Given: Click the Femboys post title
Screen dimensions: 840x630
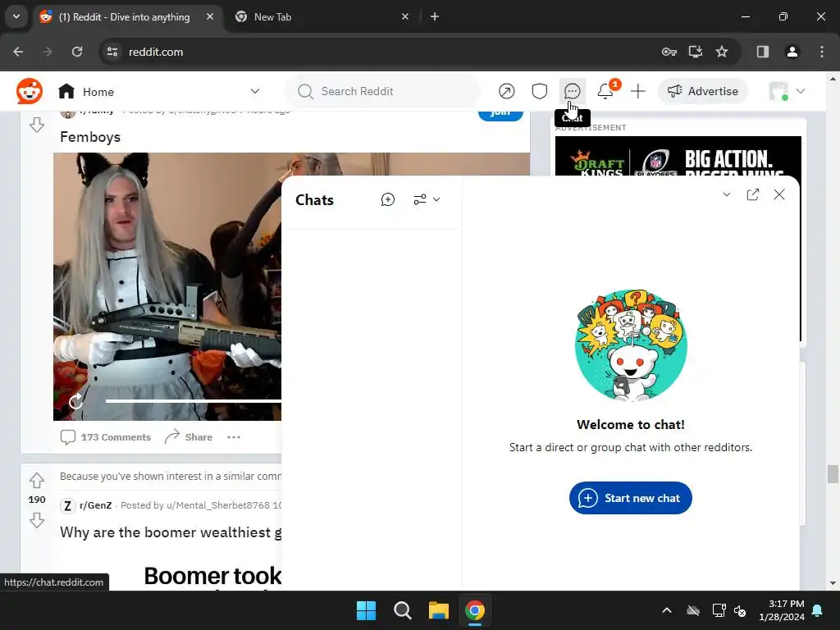Looking at the screenshot, I should (90, 137).
